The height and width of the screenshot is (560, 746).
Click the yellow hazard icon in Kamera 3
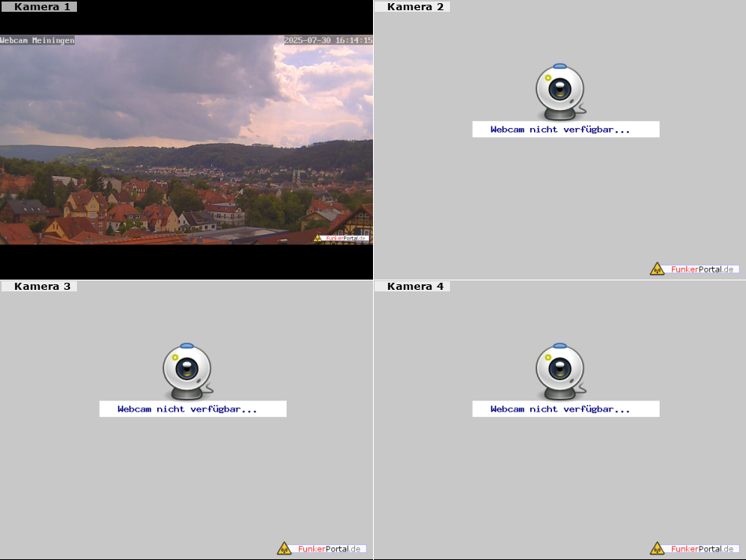284,548
